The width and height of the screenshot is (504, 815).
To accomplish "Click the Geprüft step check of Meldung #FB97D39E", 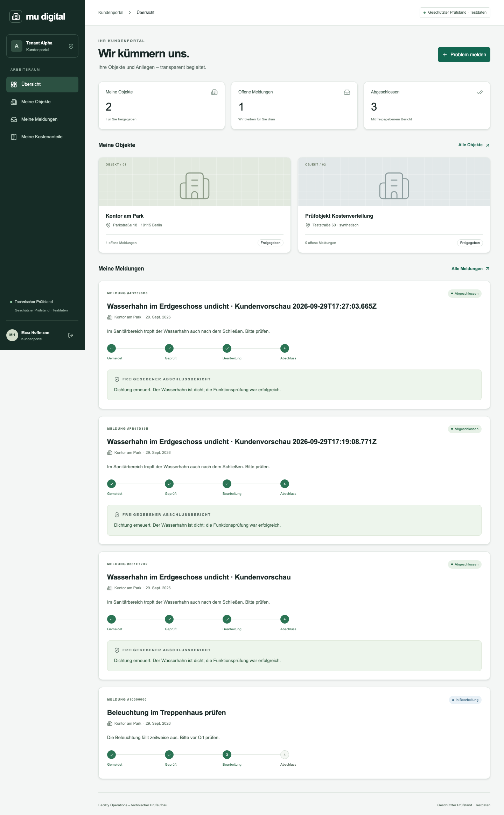I will pos(169,484).
